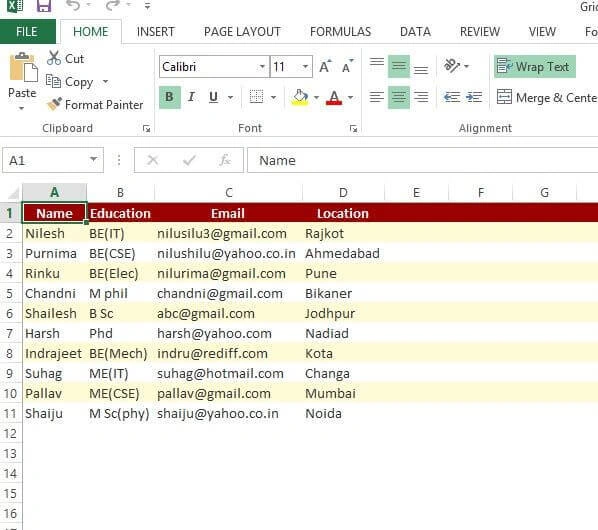This screenshot has width=598, height=530.
Task: Select the Format Painter brush
Action: pyautogui.click(x=54, y=104)
